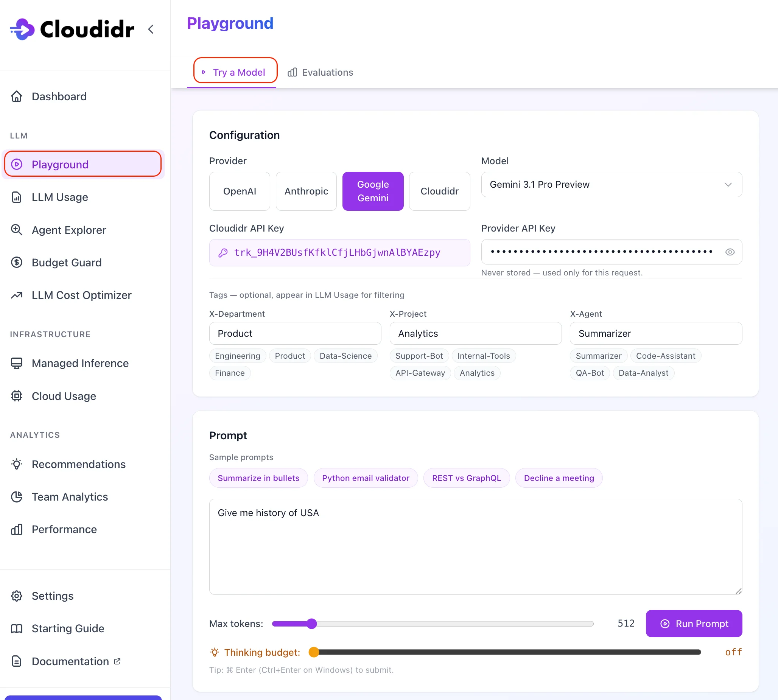Select the Anthropic provider
The width and height of the screenshot is (778, 700).
(306, 191)
